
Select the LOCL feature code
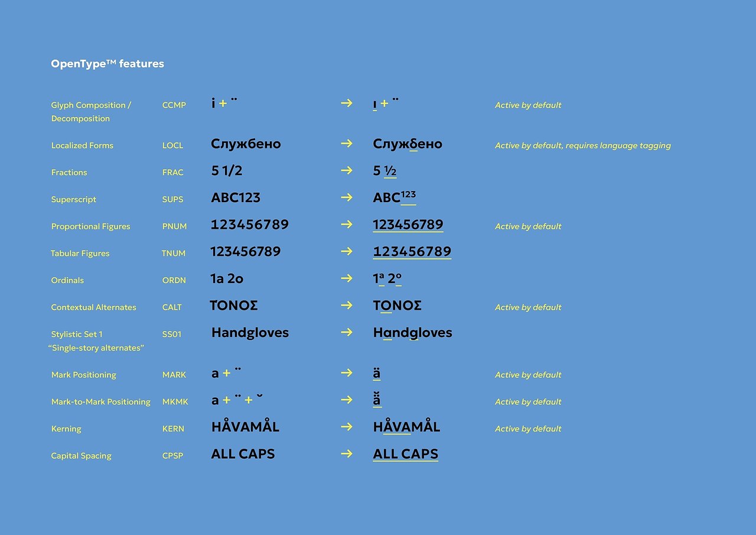pos(173,145)
